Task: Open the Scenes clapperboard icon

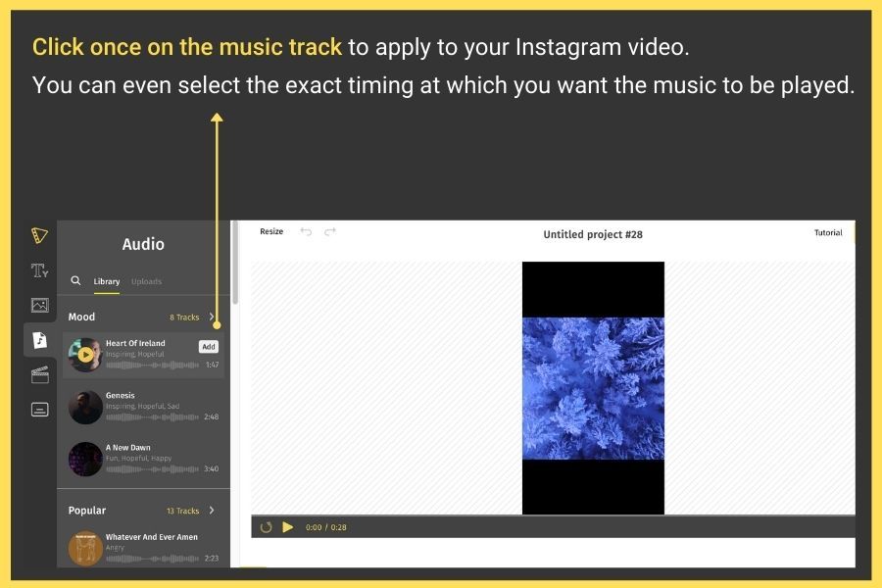Action: 39,374
